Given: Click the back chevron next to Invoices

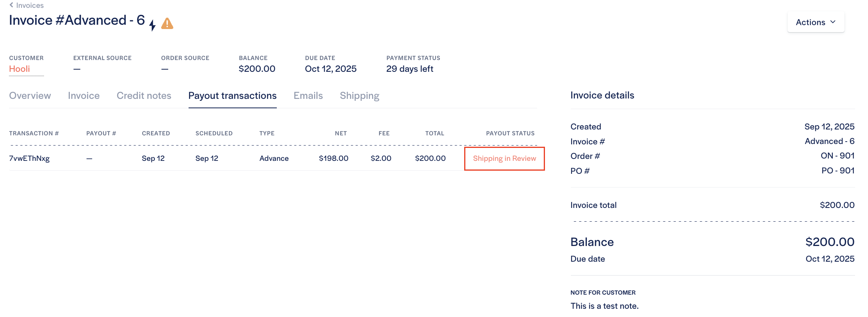Looking at the screenshot, I should (x=11, y=5).
